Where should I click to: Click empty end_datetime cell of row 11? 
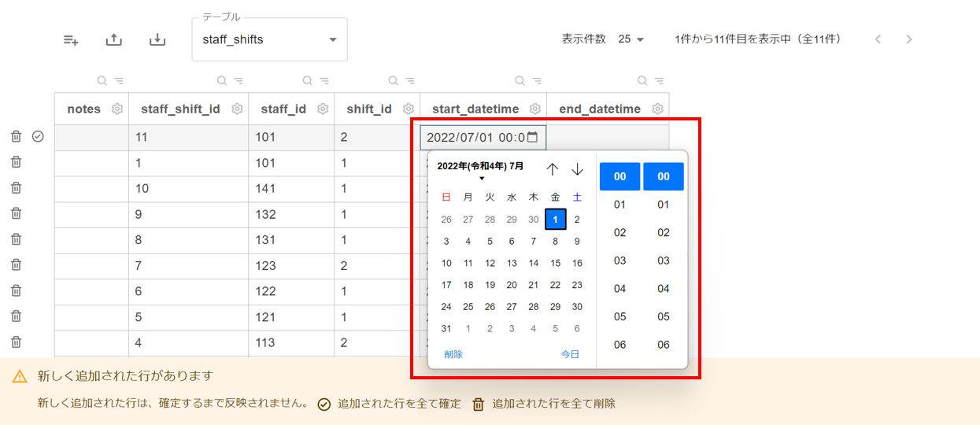[x=608, y=137]
